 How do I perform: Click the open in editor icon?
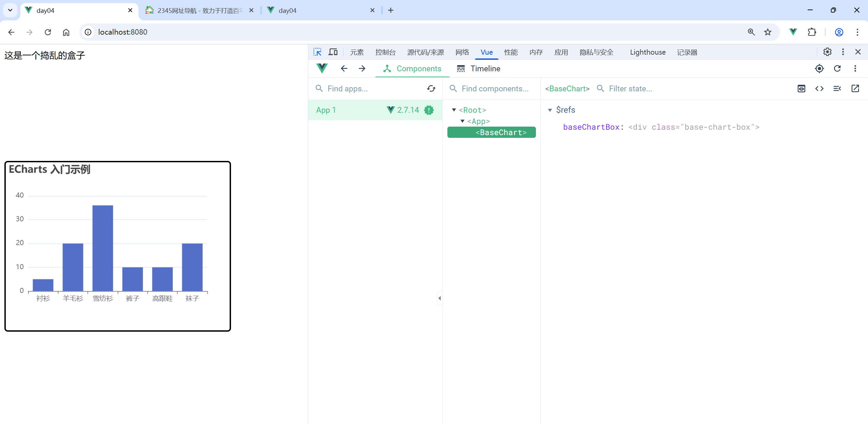click(855, 89)
